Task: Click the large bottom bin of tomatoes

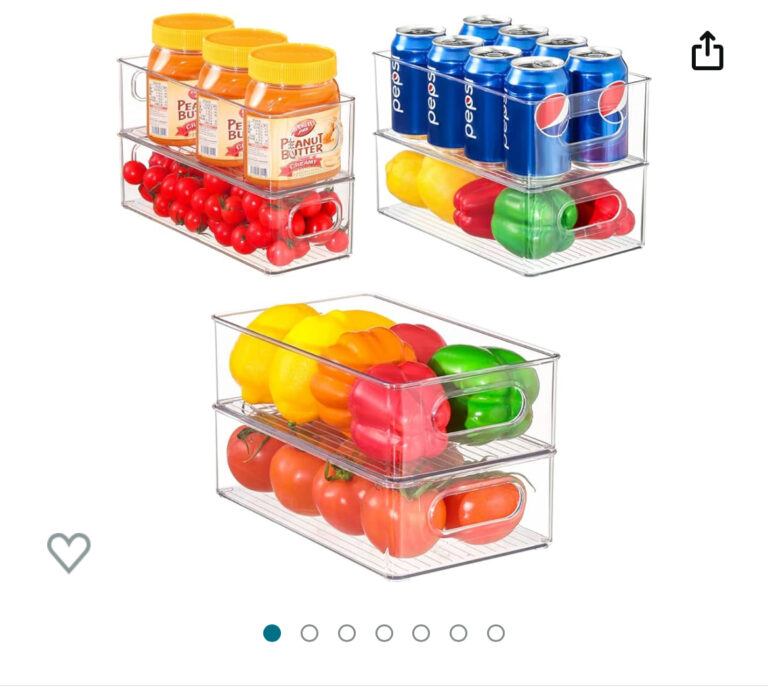Action: coord(384,492)
